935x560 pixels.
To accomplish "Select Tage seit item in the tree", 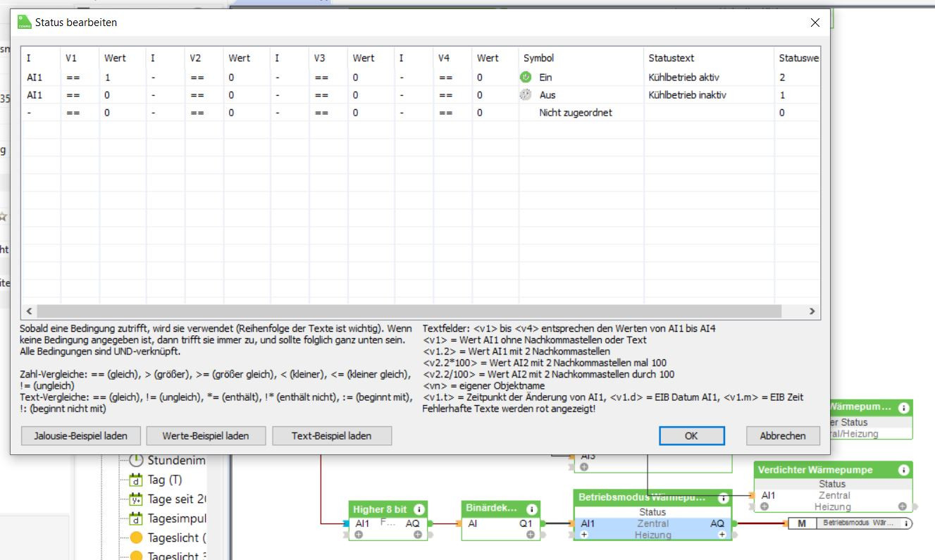I will tap(177, 499).
